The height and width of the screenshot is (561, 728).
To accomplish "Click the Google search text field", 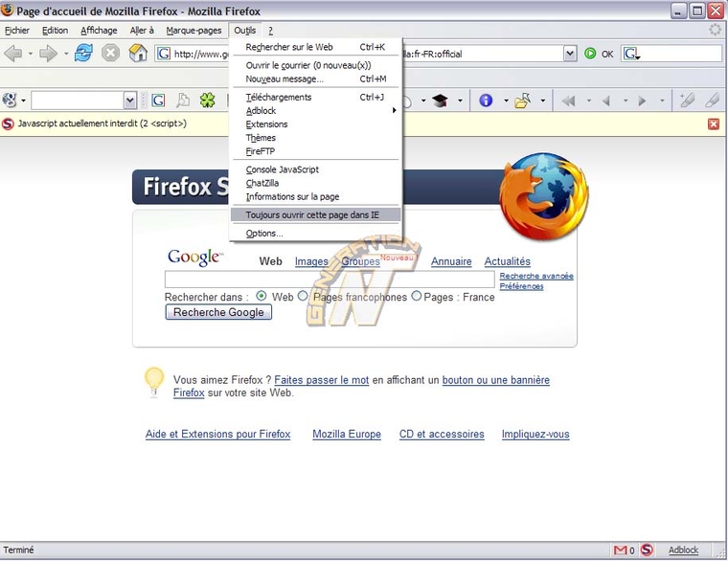I will pyautogui.click(x=330, y=280).
